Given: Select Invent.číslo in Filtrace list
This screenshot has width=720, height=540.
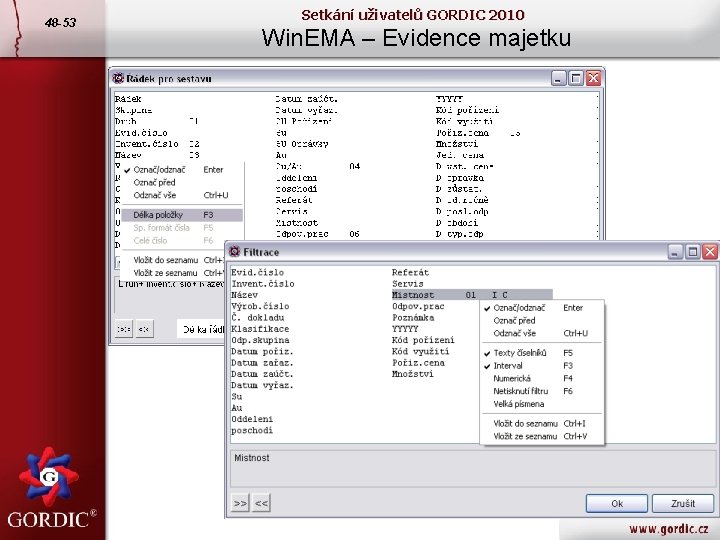Looking at the screenshot, I should pos(263,284).
